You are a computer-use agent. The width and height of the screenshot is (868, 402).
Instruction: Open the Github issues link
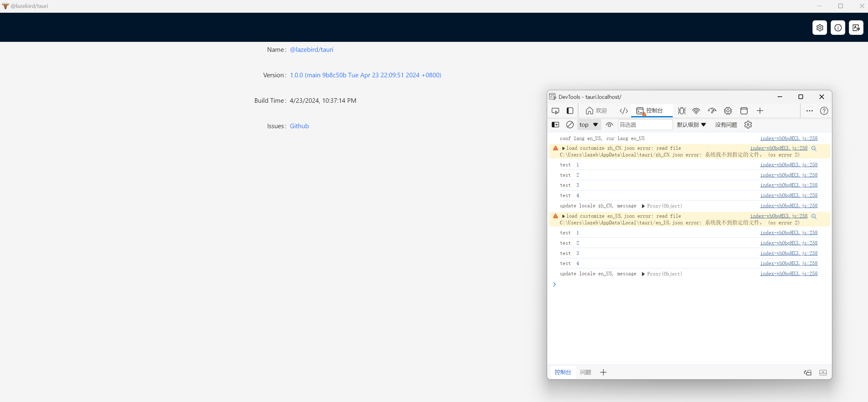(x=299, y=126)
